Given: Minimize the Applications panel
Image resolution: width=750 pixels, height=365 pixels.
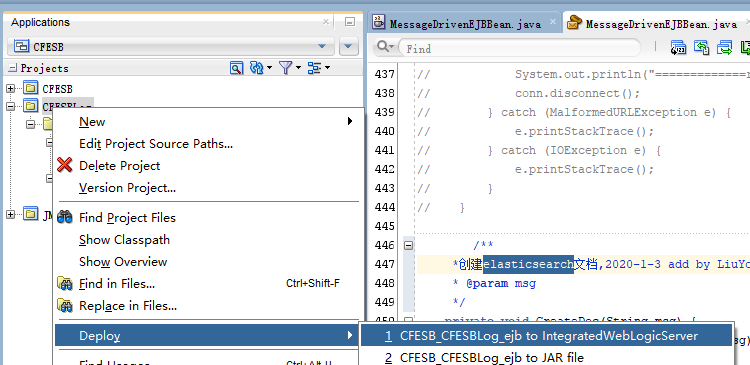Looking at the screenshot, I should tap(350, 22).
